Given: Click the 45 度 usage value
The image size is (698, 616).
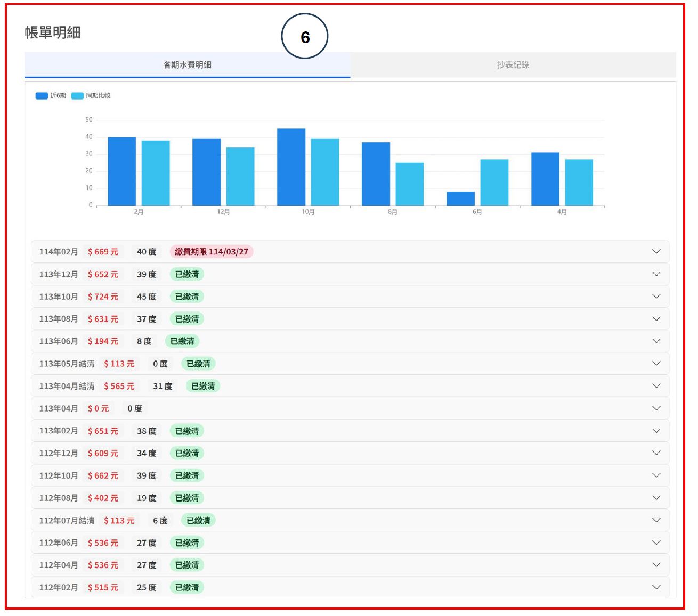Looking at the screenshot, I should pos(147,297).
